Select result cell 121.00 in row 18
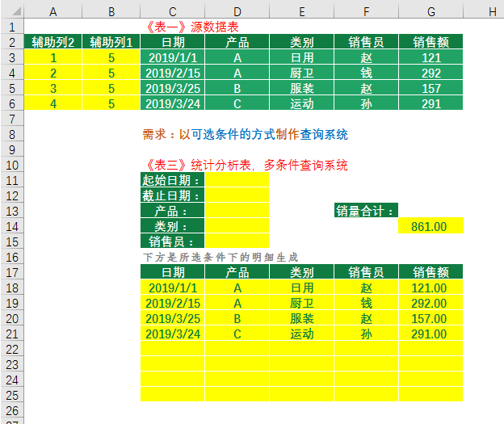Screen dimensions: 504x424 point(431,288)
